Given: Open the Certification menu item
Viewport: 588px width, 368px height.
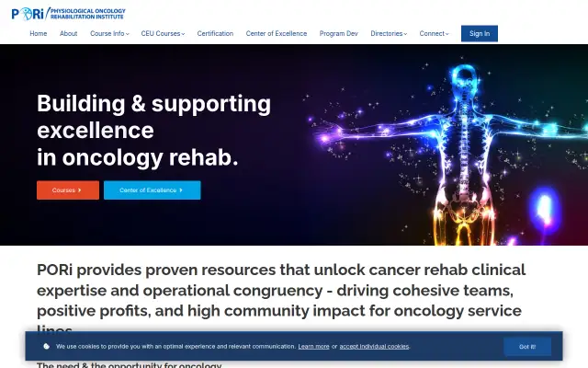Looking at the screenshot, I should click(x=215, y=33).
